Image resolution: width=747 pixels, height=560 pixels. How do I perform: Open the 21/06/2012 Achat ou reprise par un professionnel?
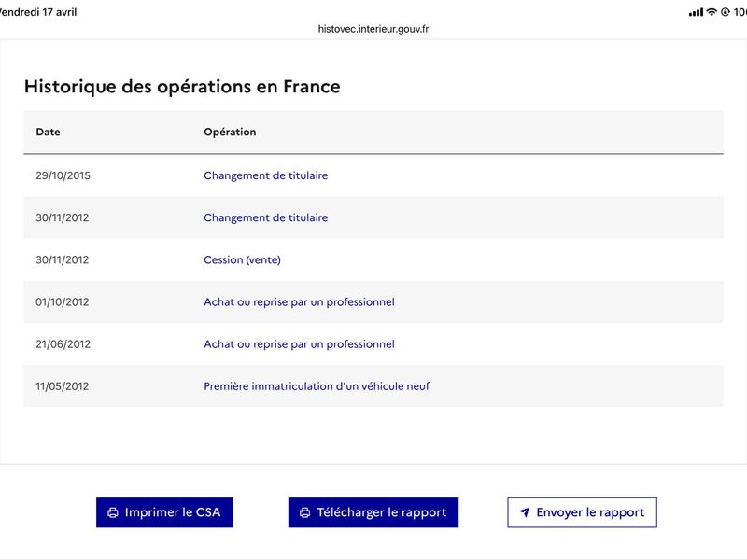(x=299, y=344)
